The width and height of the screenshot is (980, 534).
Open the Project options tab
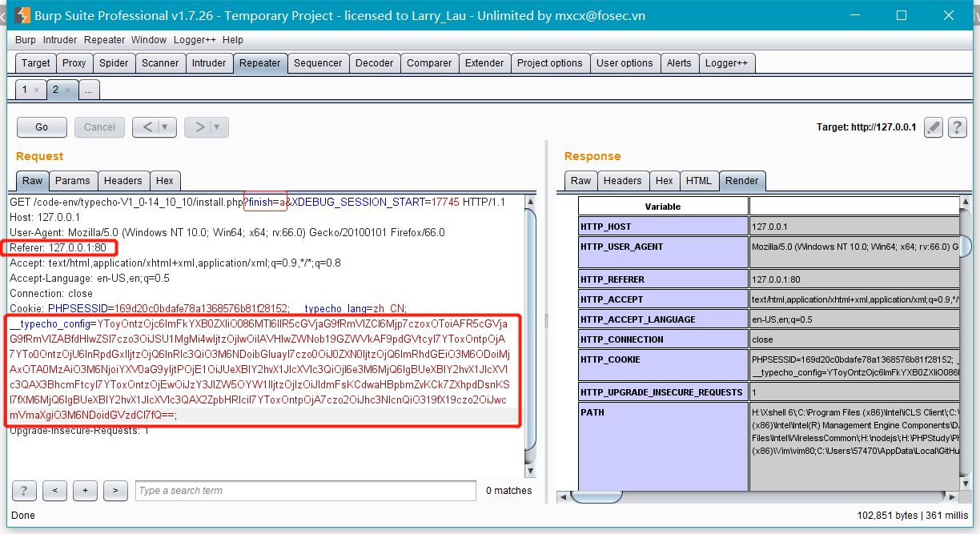(550, 63)
